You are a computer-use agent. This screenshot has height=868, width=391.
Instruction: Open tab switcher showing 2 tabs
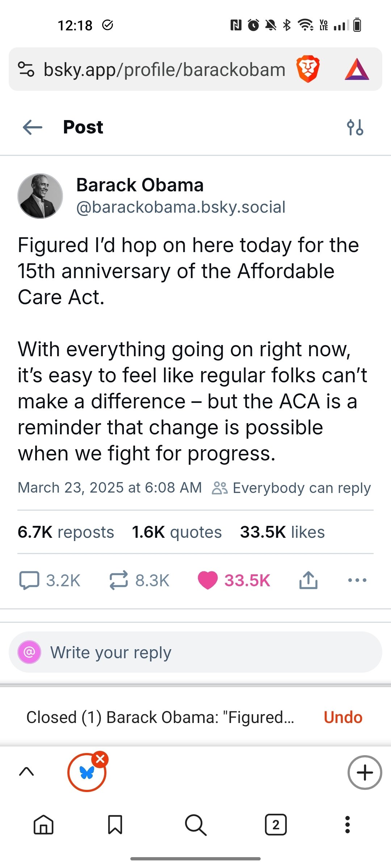pyautogui.click(x=276, y=825)
